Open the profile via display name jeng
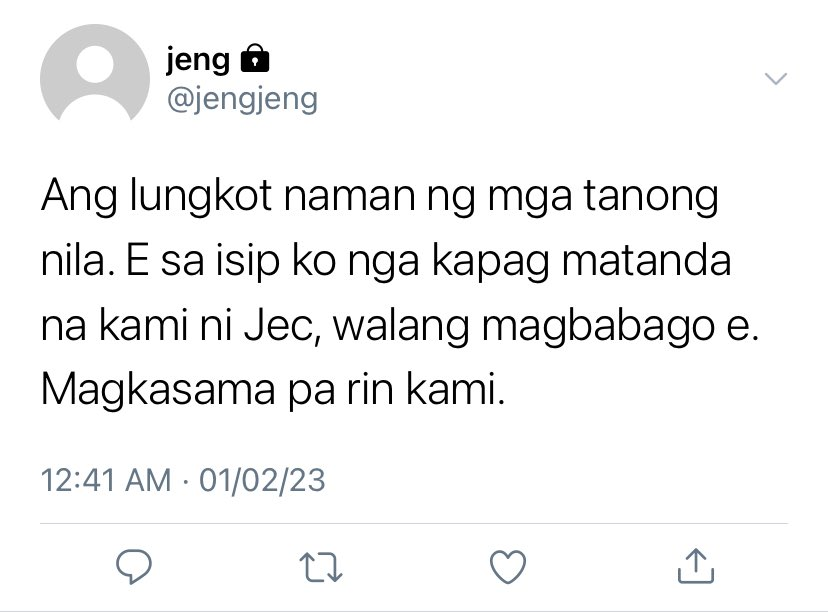 (198, 60)
